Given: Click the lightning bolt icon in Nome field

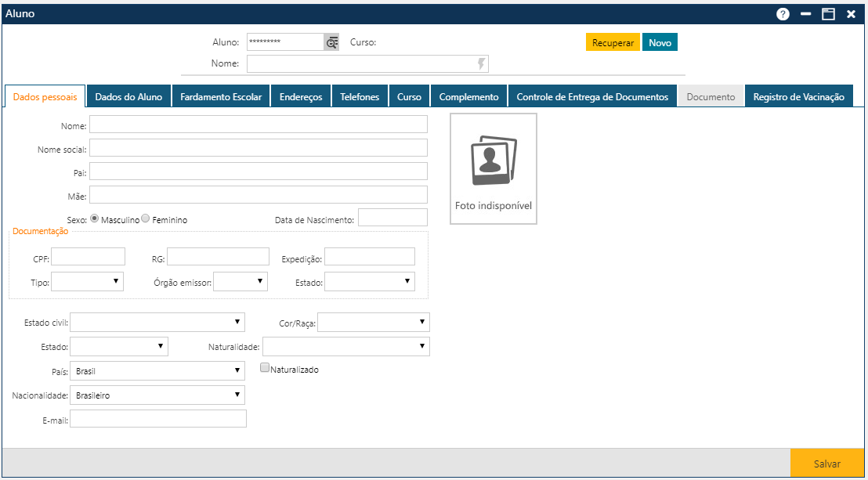Looking at the screenshot, I should pyautogui.click(x=481, y=64).
